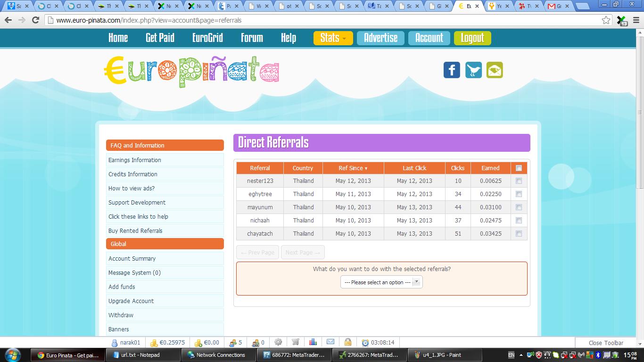Screen dimensions: 644x362
Task: Open the Chrome menu button
Action: pos(636,20)
